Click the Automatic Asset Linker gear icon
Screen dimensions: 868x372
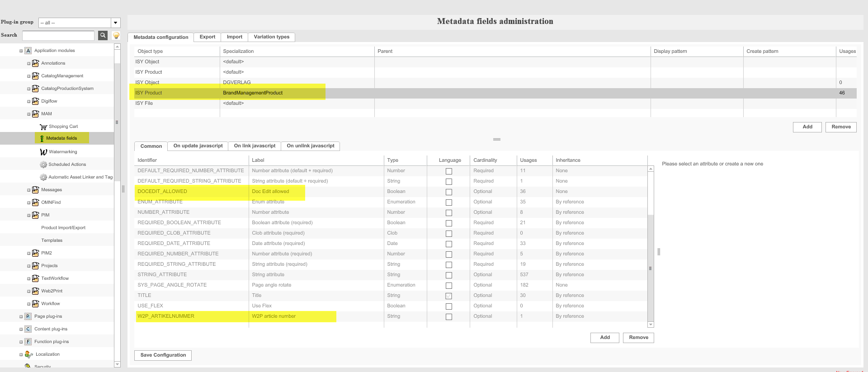click(43, 177)
